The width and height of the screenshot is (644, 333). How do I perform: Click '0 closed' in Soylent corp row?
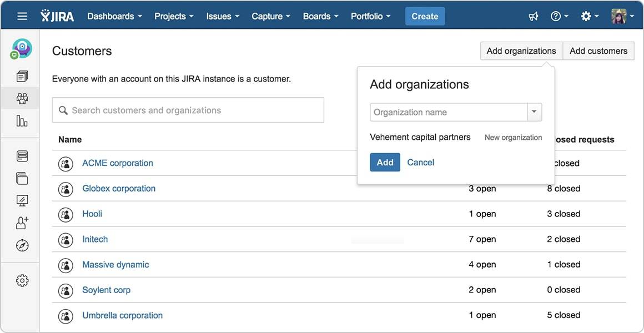tap(563, 290)
